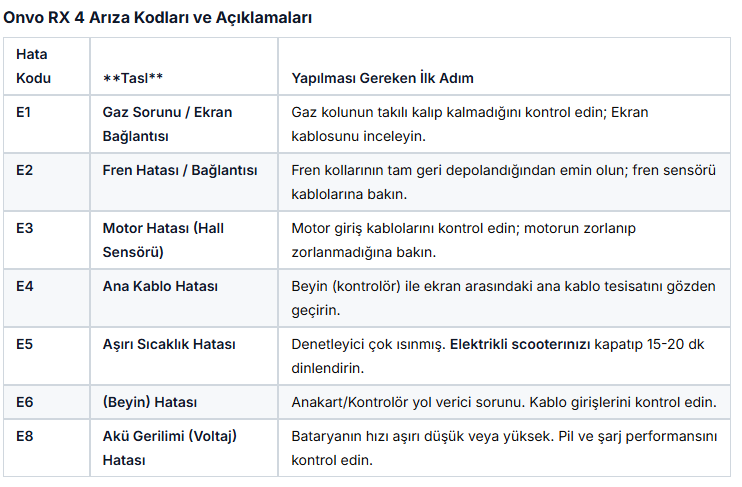Select 'Motor Hatası (Hall Sensörü)' cell

163,240
